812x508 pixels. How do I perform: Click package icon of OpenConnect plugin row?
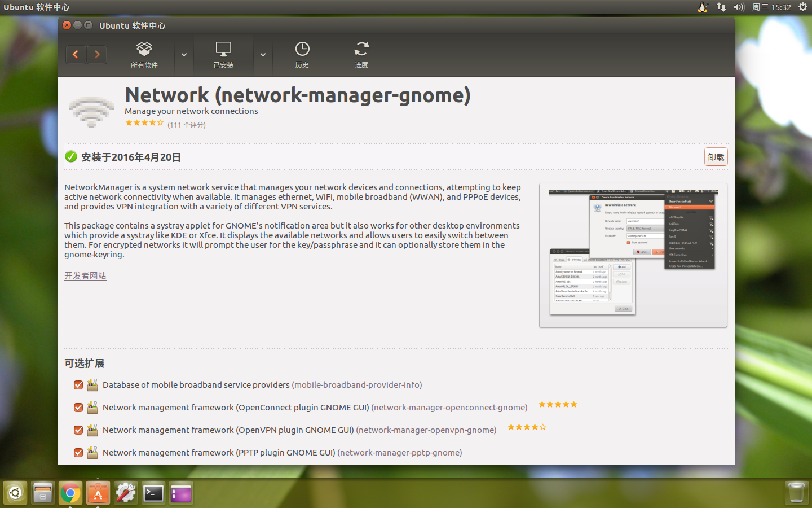[92, 408]
